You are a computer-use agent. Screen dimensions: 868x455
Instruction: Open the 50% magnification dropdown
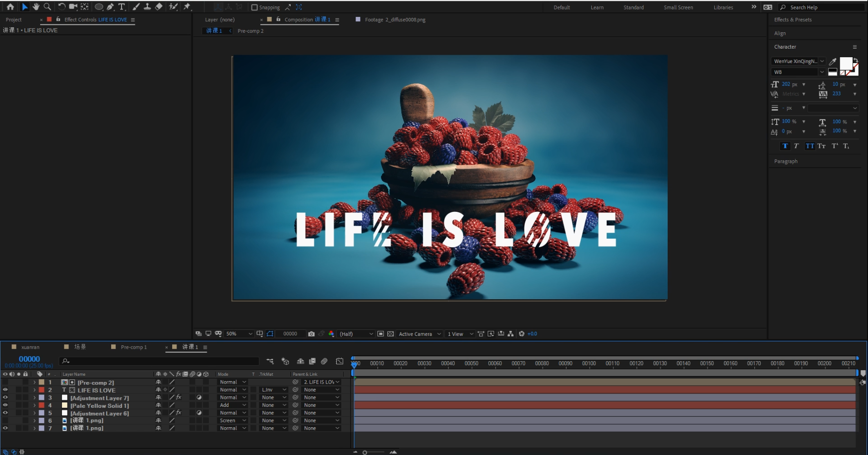[239, 334]
